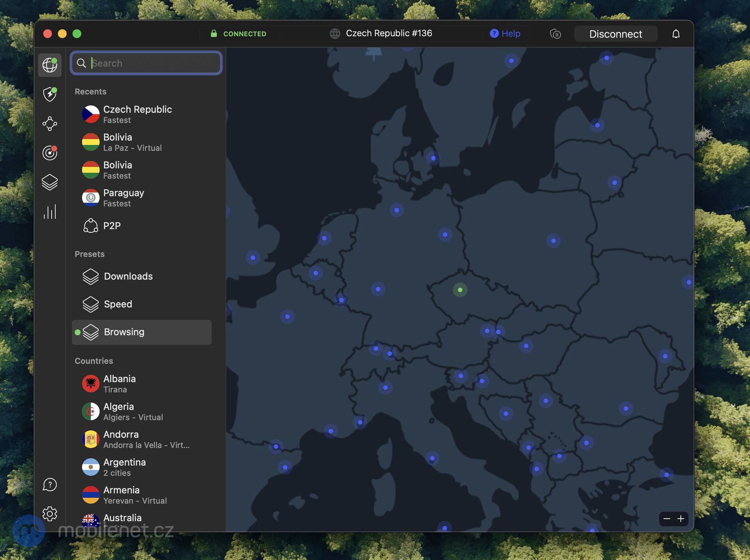This screenshot has height=560, width=750.
Task: Open the Help link in the title bar
Action: pos(505,34)
